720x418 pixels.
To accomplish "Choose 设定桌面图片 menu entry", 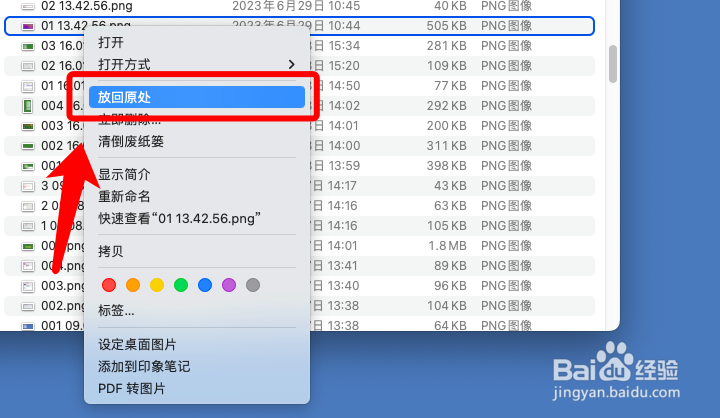I will (137, 345).
